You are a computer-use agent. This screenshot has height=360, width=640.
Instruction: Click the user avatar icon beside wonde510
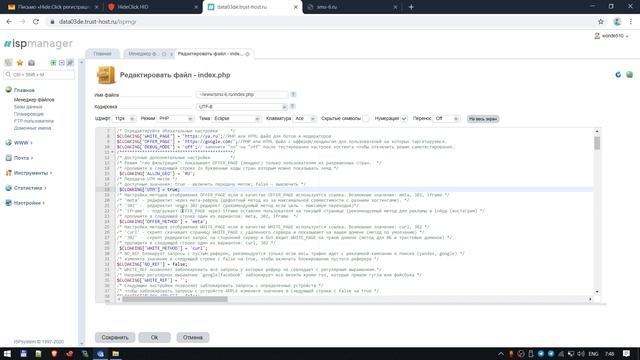click(597, 36)
